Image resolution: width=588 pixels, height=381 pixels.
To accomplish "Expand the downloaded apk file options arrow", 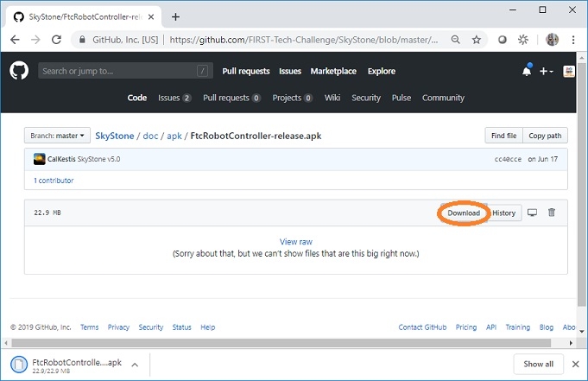I will pos(135,364).
